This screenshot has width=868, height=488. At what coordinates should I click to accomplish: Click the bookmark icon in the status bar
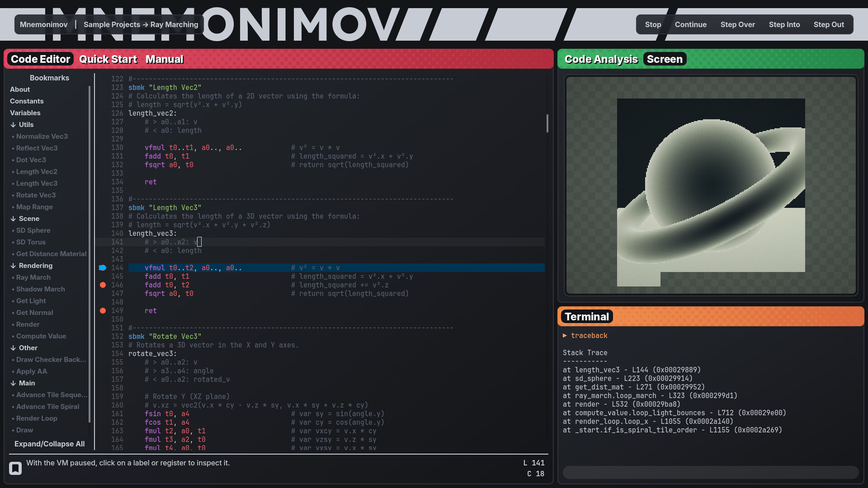click(x=15, y=468)
